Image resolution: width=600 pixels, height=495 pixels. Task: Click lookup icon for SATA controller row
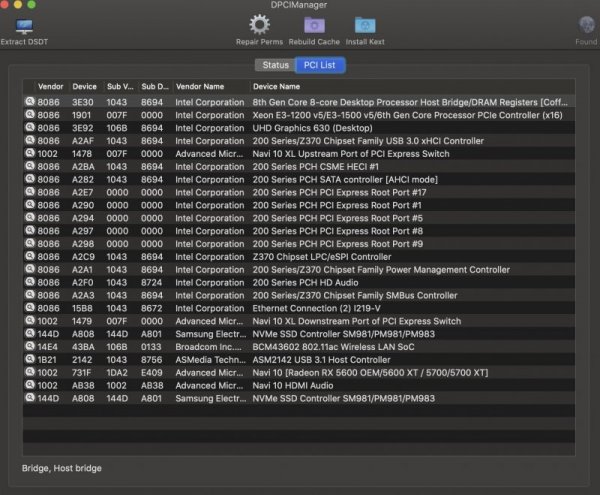pos(30,179)
